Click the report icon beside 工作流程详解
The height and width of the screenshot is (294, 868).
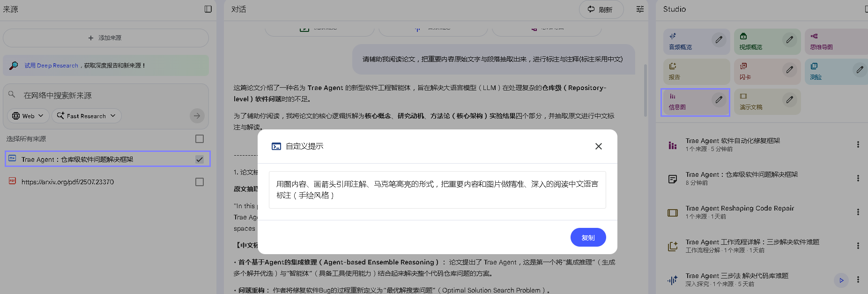(x=673, y=246)
